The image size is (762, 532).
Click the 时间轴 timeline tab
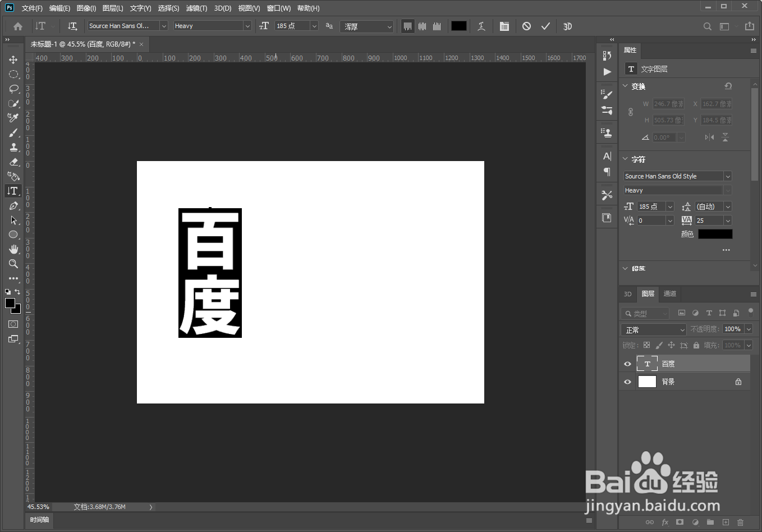(x=40, y=520)
